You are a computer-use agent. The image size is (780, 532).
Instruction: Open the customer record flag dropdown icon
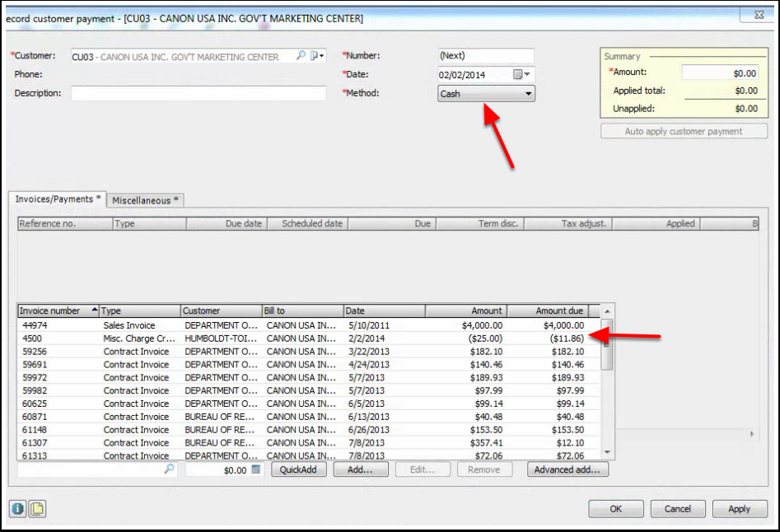pos(317,56)
